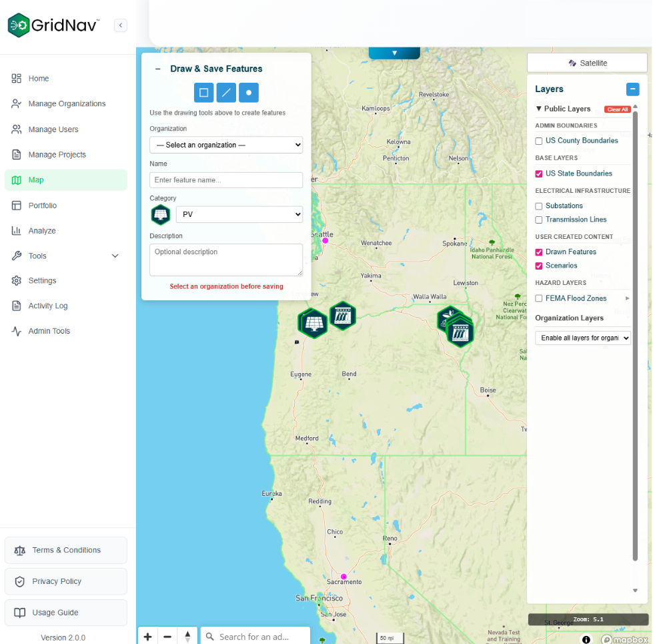Screen dimensions: 653x644
Task: Click Clear All in Public Layers
Action: (x=617, y=109)
